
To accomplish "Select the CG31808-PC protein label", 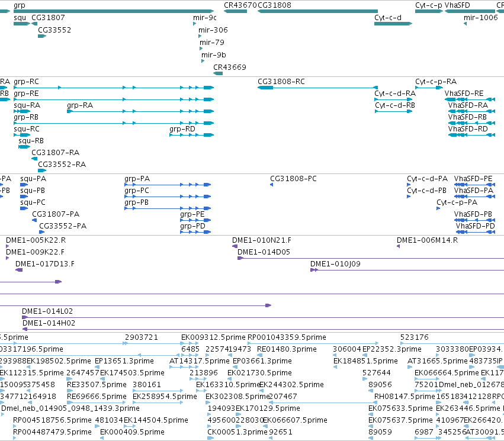I will tap(294, 179).
